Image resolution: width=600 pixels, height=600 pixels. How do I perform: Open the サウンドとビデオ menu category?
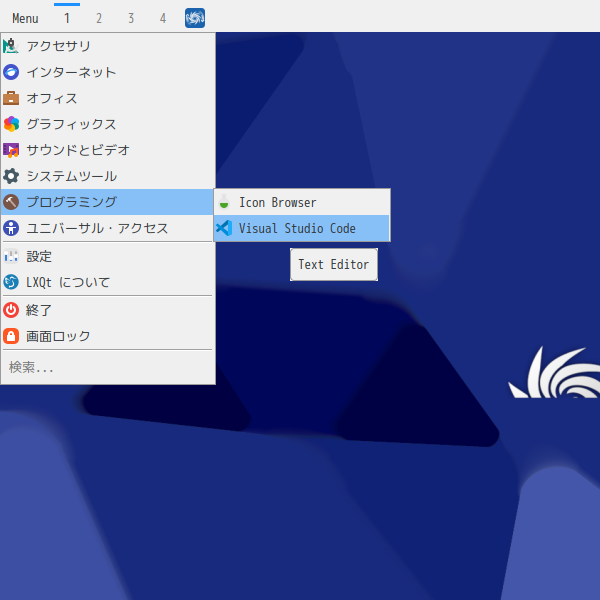point(107,150)
